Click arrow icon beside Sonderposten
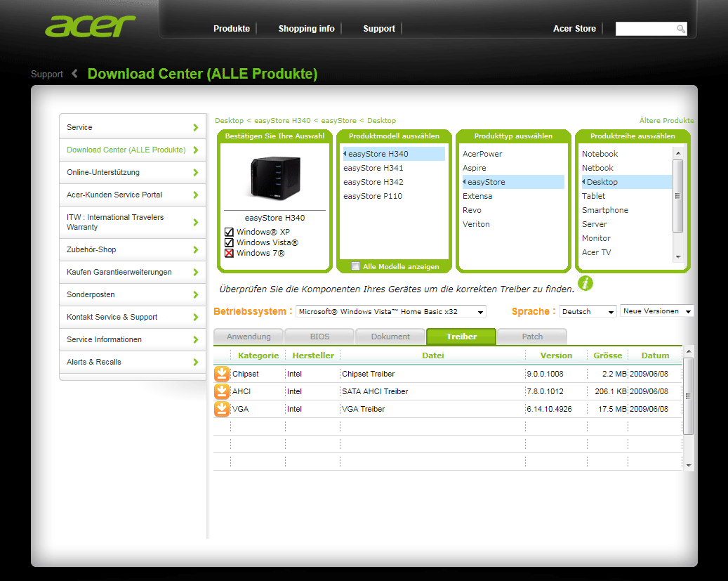The height and width of the screenshot is (581, 728). pyautogui.click(x=195, y=294)
